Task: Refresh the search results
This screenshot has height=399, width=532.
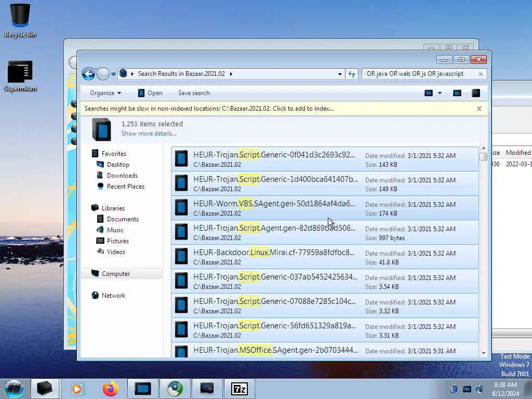Action: [352, 74]
